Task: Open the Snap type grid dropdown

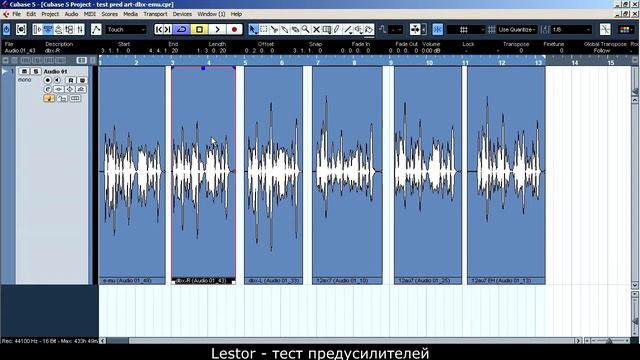Action: [x=466, y=29]
